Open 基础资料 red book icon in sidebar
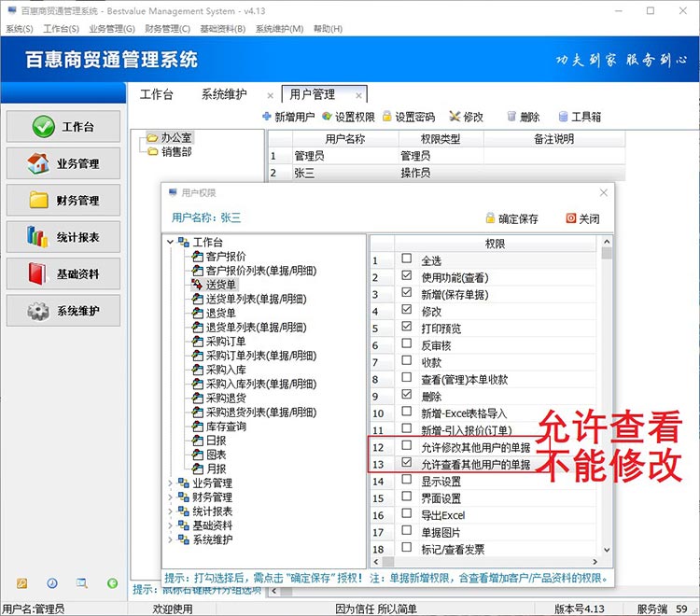Screen dimensions: 700x616 coord(37,273)
